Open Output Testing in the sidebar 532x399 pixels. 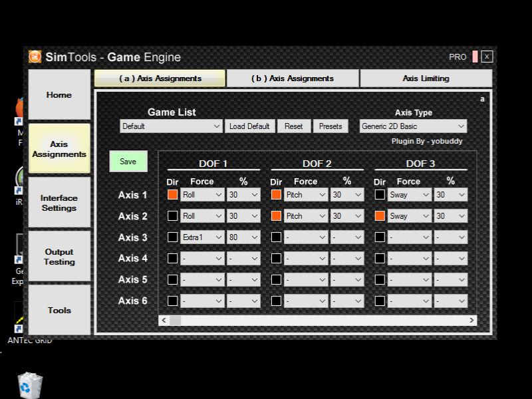(x=59, y=257)
